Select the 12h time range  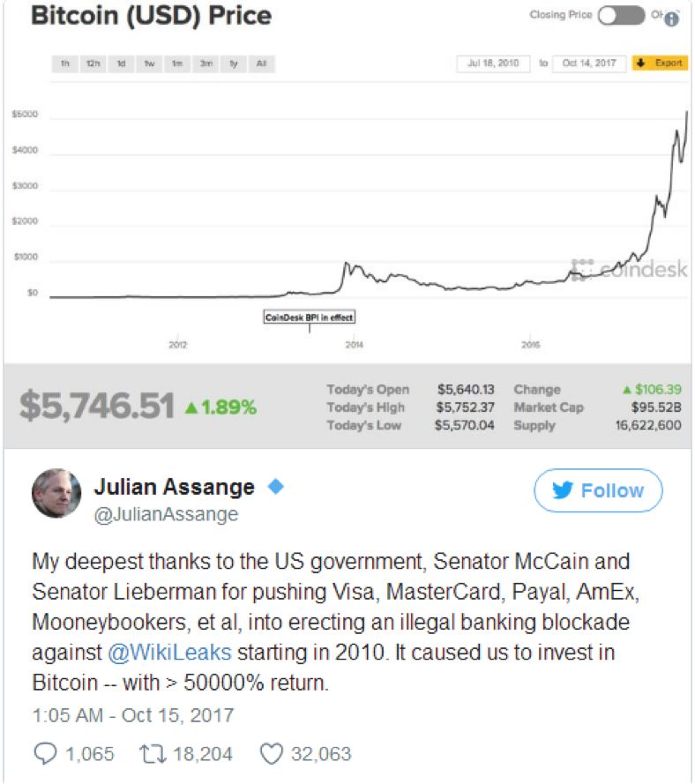tap(93, 63)
